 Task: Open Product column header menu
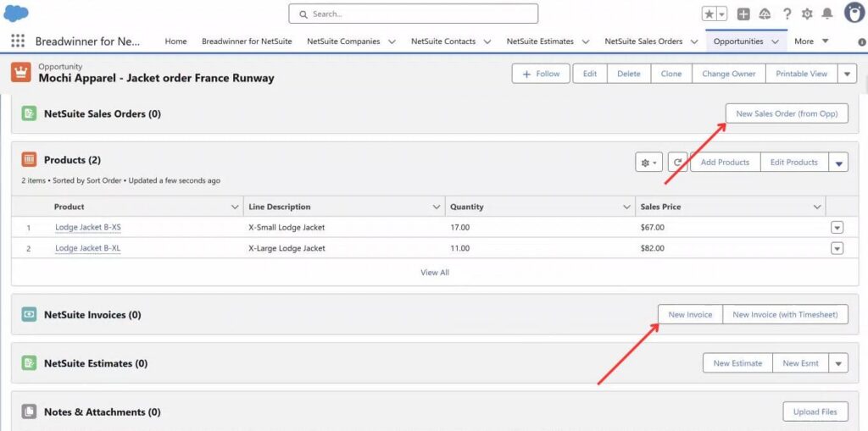234,207
